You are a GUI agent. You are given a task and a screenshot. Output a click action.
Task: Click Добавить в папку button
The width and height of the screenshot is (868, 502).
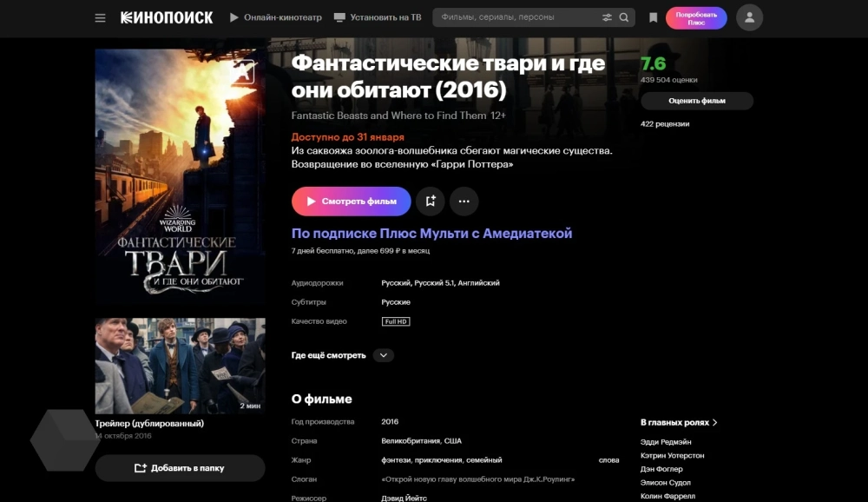pyautogui.click(x=180, y=468)
